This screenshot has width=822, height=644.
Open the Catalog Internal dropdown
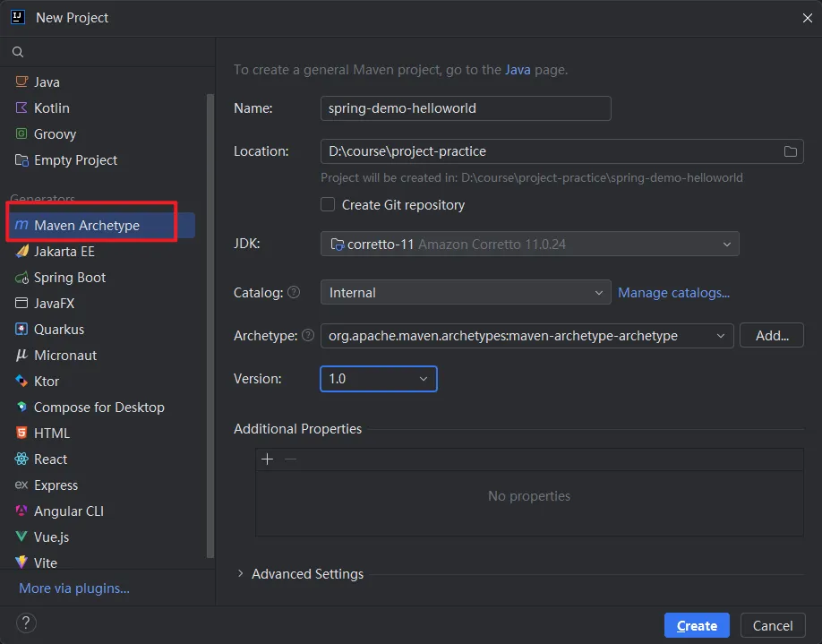click(466, 292)
